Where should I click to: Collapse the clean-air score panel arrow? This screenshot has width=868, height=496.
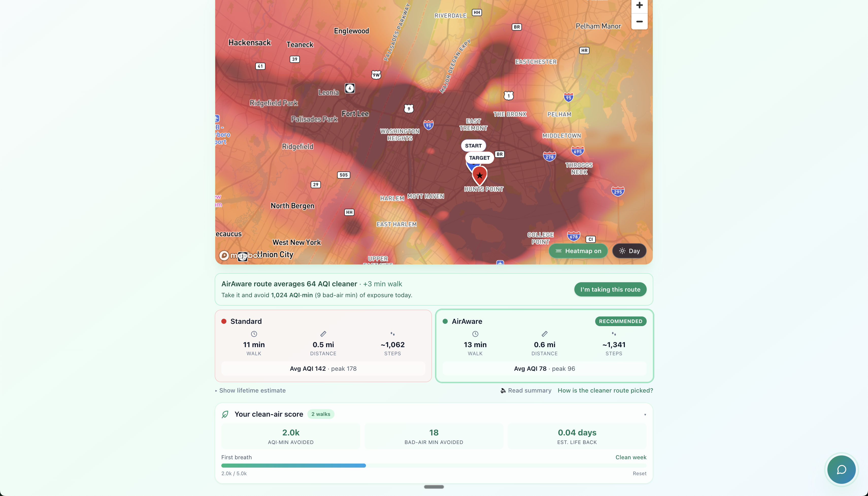pyautogui.click(x=645, y=415)
